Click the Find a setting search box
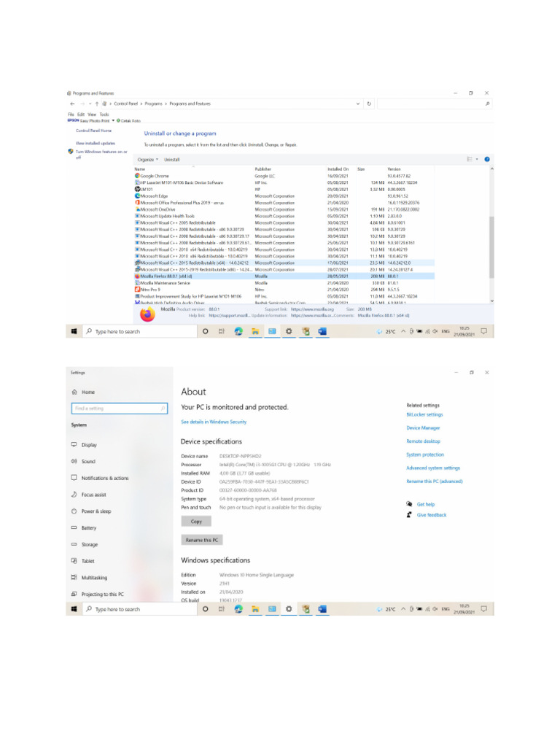The height and width of the screenshot is (747, 560). click(120, 409)
